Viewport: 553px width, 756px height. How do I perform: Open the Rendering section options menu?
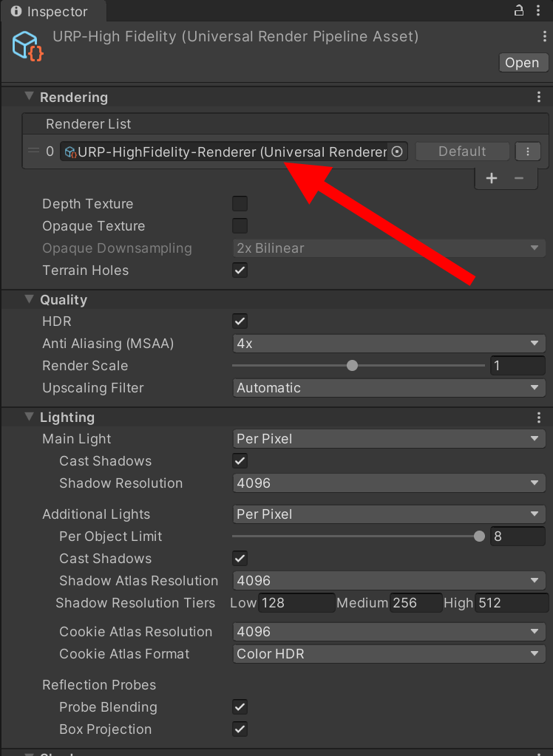[x=539, y=97]
